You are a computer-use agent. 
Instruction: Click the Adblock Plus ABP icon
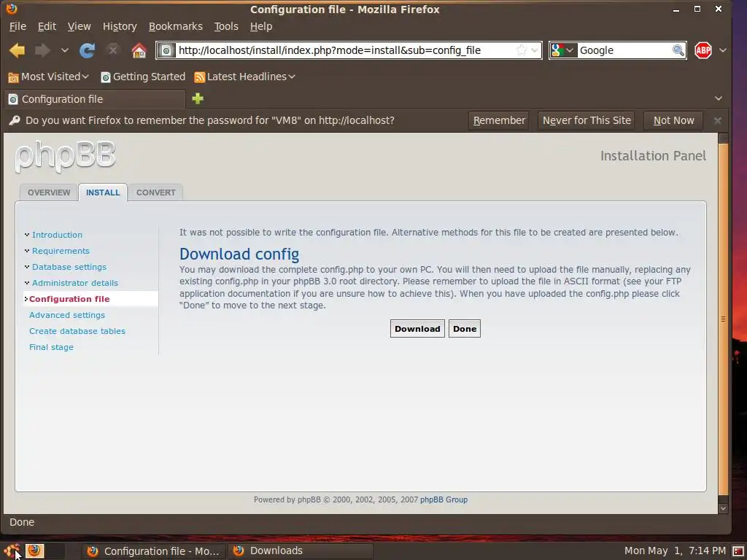pos(703,50)
